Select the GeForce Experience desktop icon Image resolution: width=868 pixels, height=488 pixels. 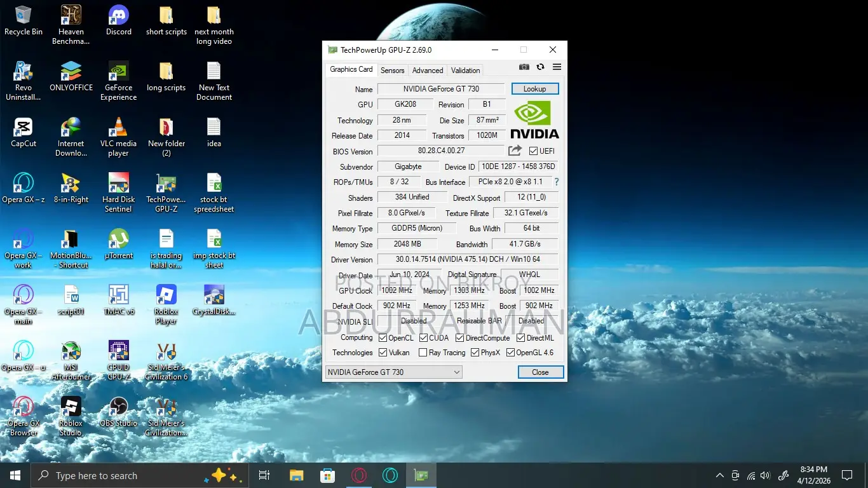(119, 81)
